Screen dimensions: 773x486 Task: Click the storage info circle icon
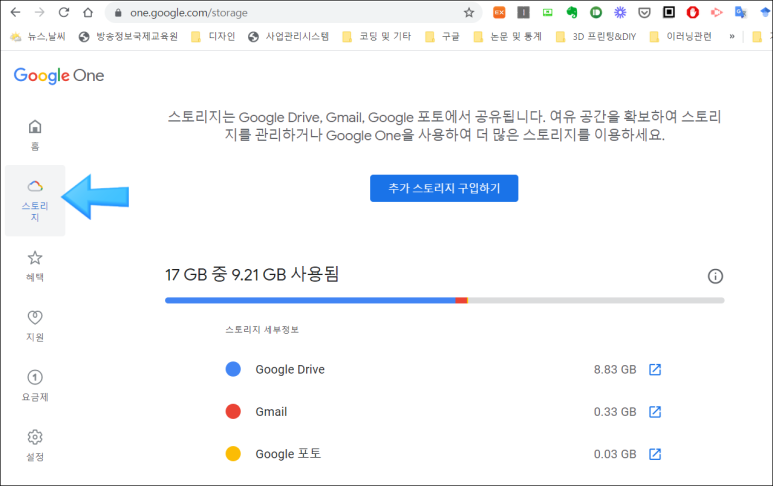(715, 276)
